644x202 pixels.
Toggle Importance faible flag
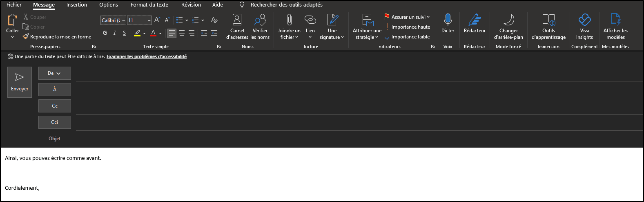coord(407,37)
